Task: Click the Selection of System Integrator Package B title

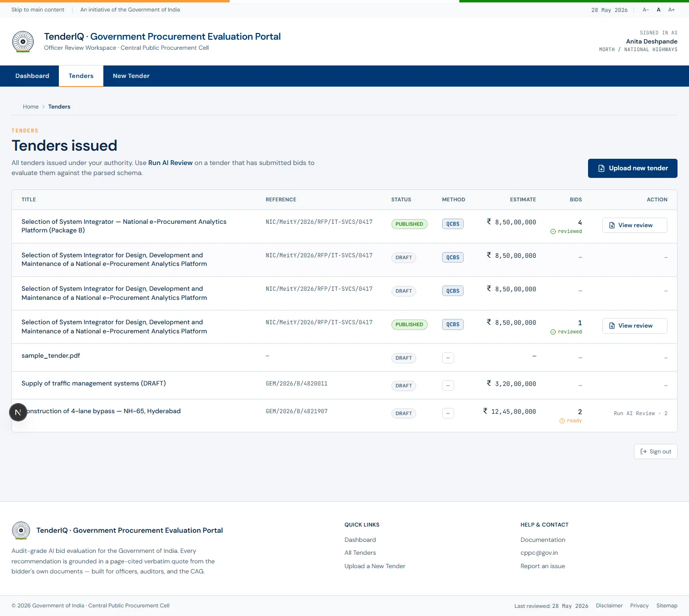Action: [x=124, y=226]
